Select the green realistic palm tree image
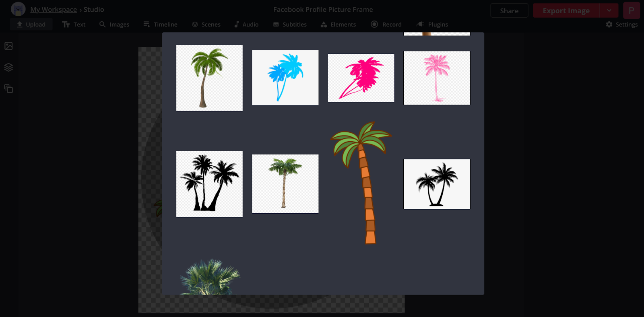 [209, 78]
